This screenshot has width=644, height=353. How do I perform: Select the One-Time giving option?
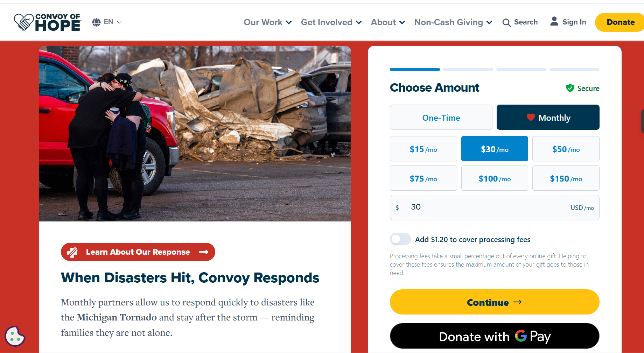441,117
